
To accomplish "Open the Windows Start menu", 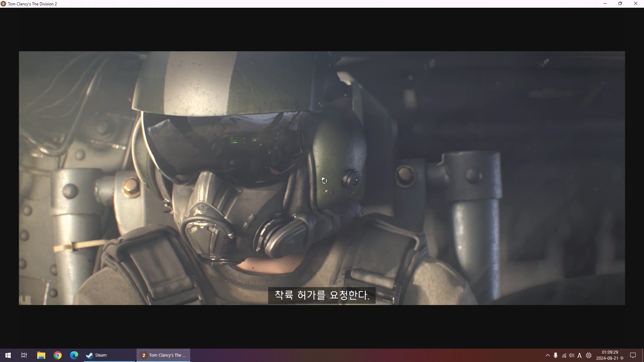I will click(8, 355).
